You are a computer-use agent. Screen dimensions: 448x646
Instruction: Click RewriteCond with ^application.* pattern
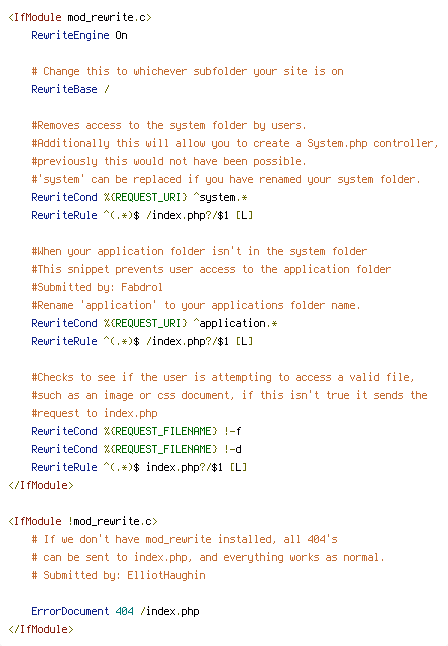(154, 323)
